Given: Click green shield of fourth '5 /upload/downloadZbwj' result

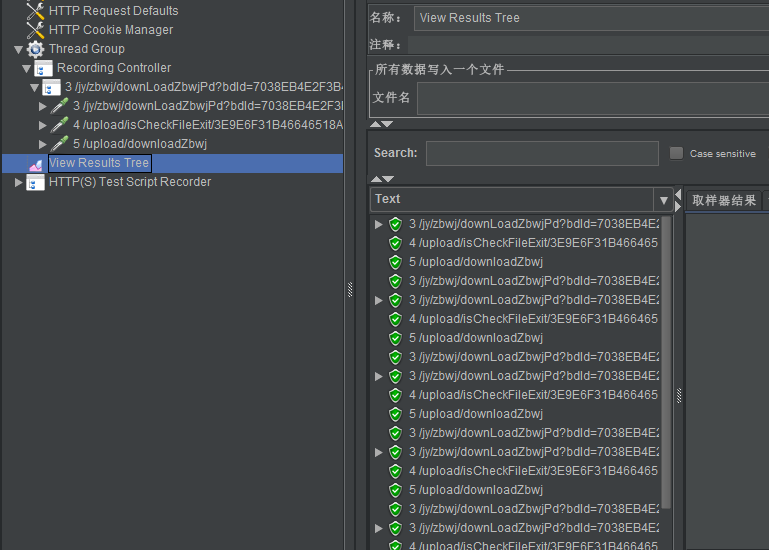Looking at the screenshot, I should [x=395, y=491].
